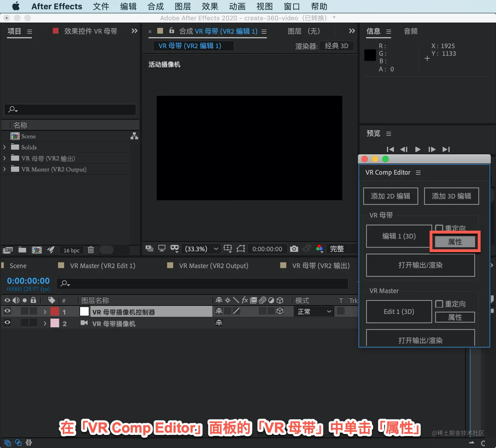496x448 pixels.
Task: Open the project flowchart view icon
Action: 134,136
